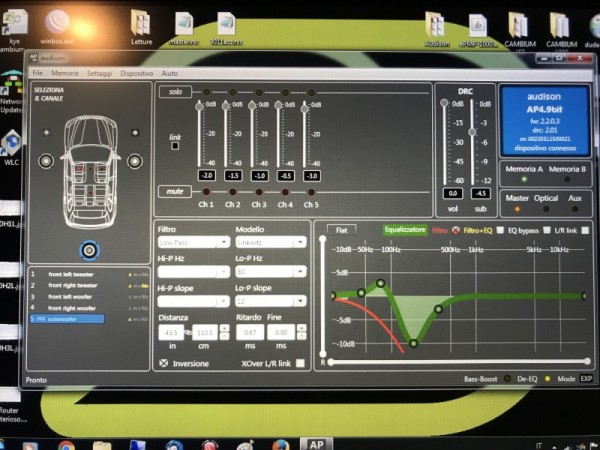The width and height of the screenshot is (600, 450).
Task: Click the solo button
Action: tap(175, 92)
